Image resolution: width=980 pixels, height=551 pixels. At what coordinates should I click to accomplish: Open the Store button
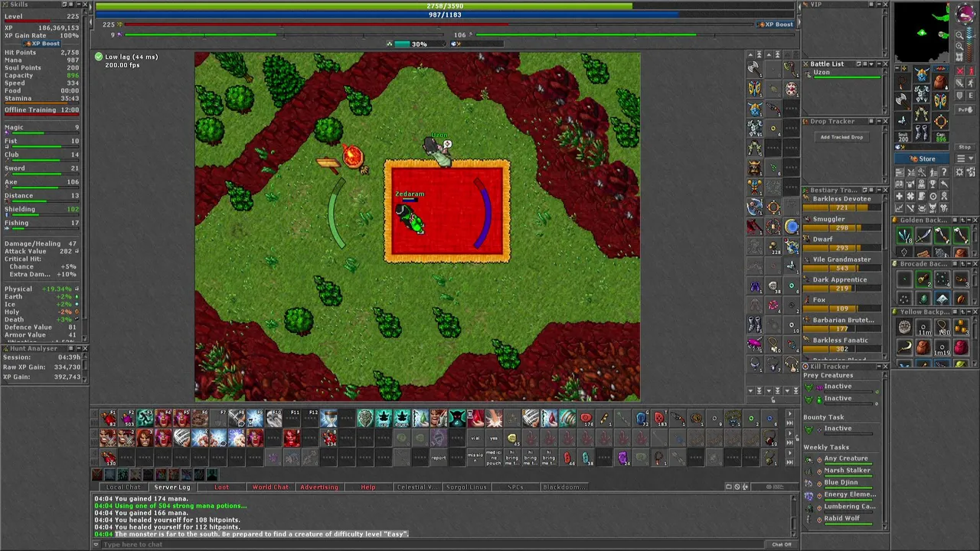tap(922, 159)
